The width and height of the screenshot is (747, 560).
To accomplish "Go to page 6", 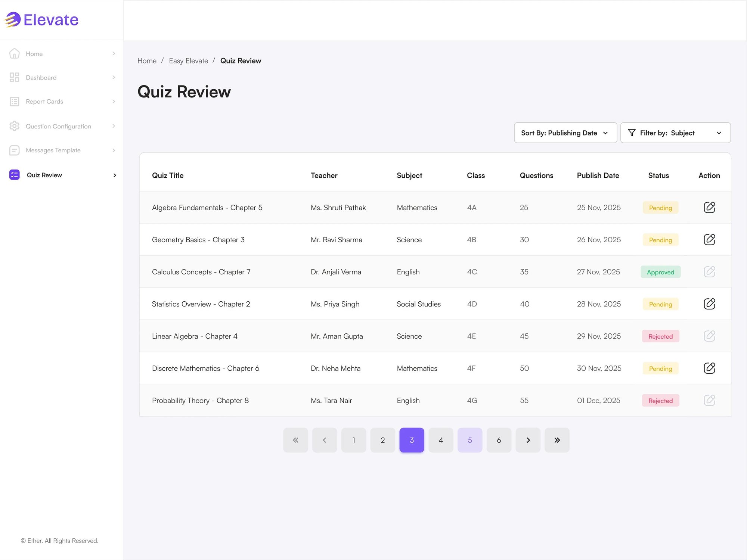I will (499, 440).
